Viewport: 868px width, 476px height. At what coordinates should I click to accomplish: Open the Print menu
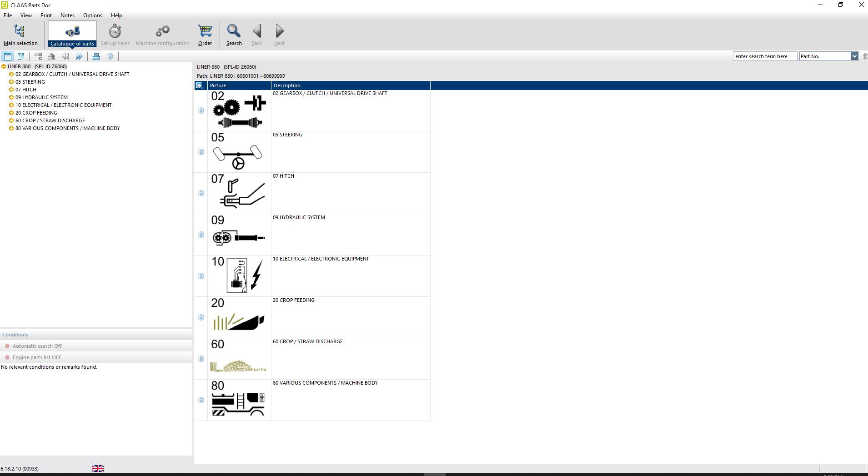point(46,15)
